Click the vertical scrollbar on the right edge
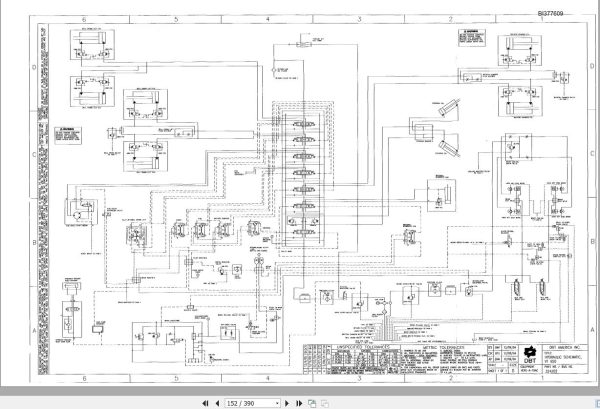The width and height of the screenshot is (600, 409). (598, 199)
